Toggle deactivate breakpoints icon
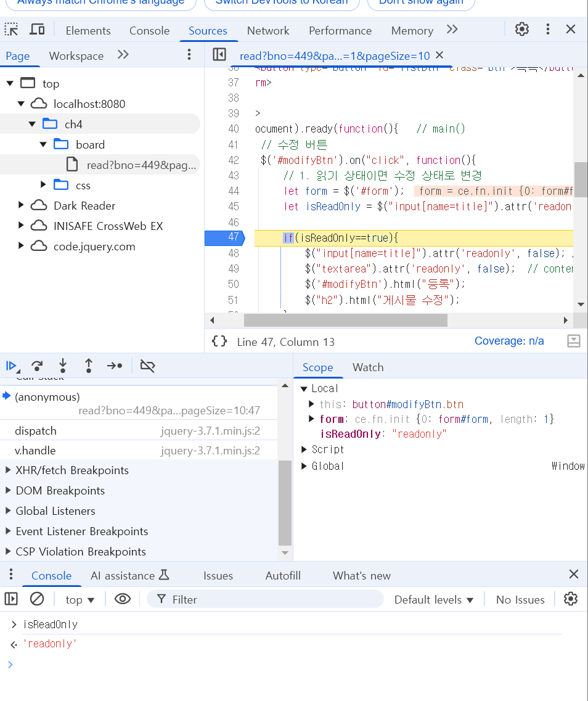The image size is (588, 701). 147,366
